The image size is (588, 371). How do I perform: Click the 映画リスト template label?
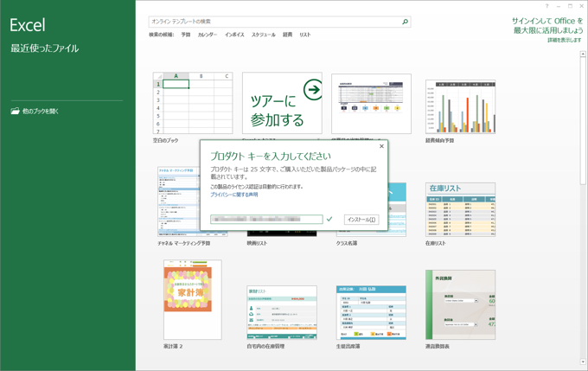[257, 243]
